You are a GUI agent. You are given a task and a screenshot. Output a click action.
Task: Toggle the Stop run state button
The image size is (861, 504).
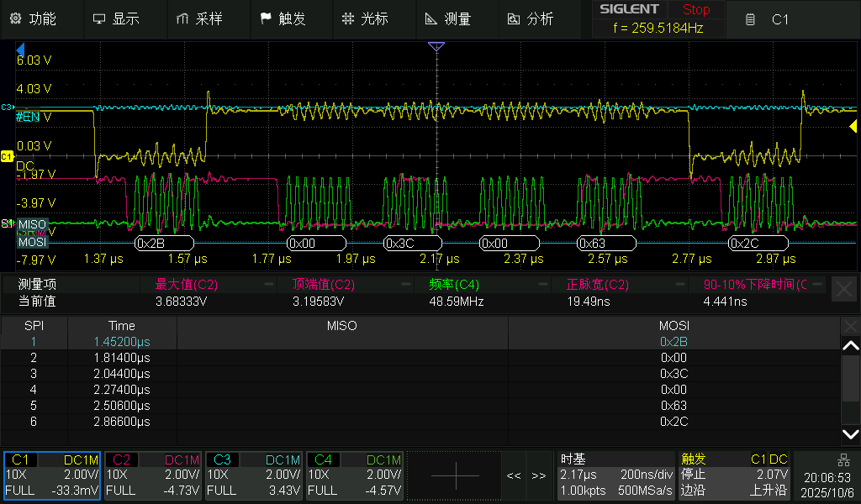click(x=695, y=10)
